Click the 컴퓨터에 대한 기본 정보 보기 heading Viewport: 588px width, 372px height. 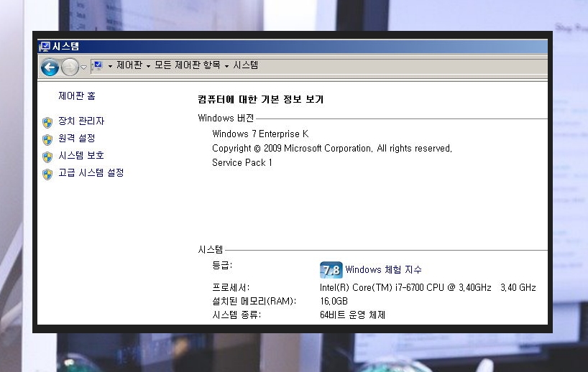(x=261, y=99)
